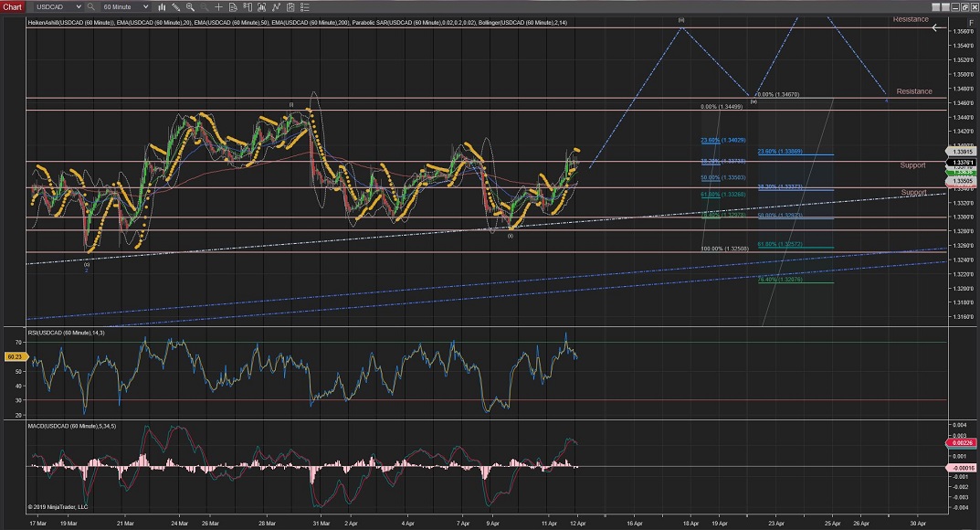Select the Fibonacci label 61.80% (1.33268)
This screenshot has height=530, width=980.
(x=723, y=195)
